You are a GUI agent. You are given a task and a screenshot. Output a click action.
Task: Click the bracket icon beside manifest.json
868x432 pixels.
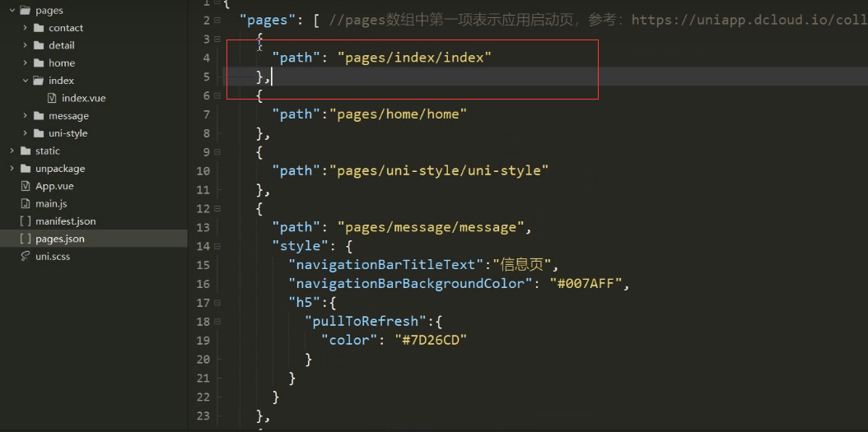click(25, 221)
